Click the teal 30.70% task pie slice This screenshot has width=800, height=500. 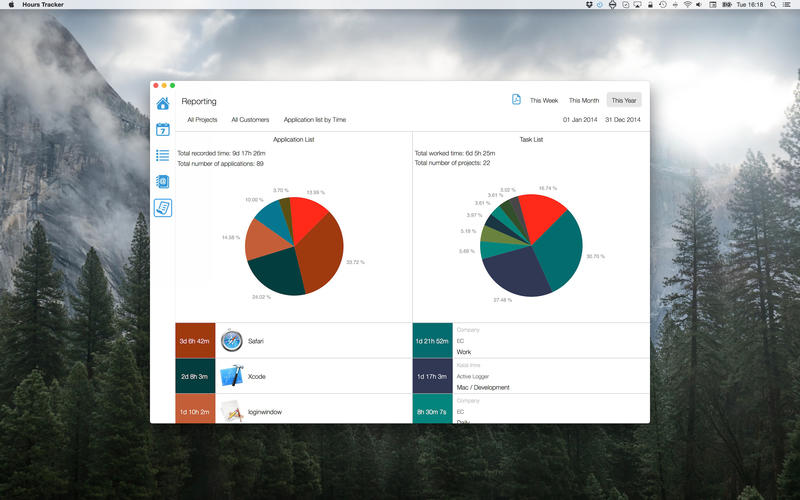pos(559,250)
